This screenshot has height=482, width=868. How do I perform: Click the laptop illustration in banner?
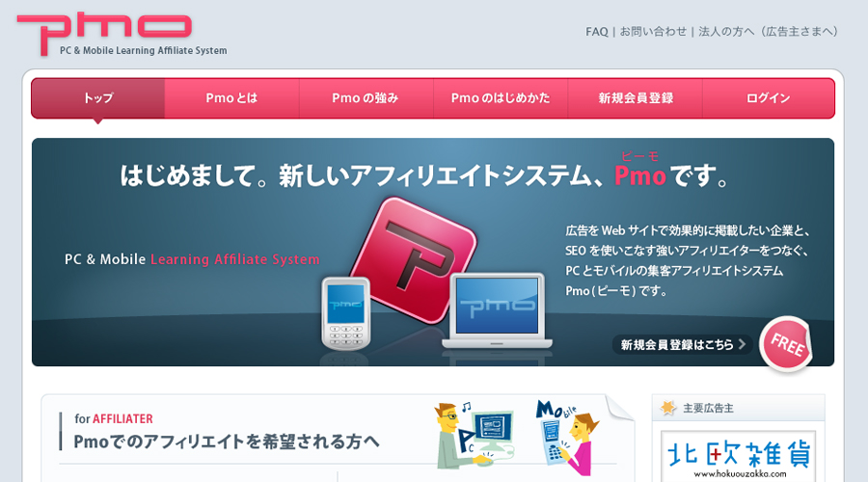pyautogui.click(x=497, y=310)
